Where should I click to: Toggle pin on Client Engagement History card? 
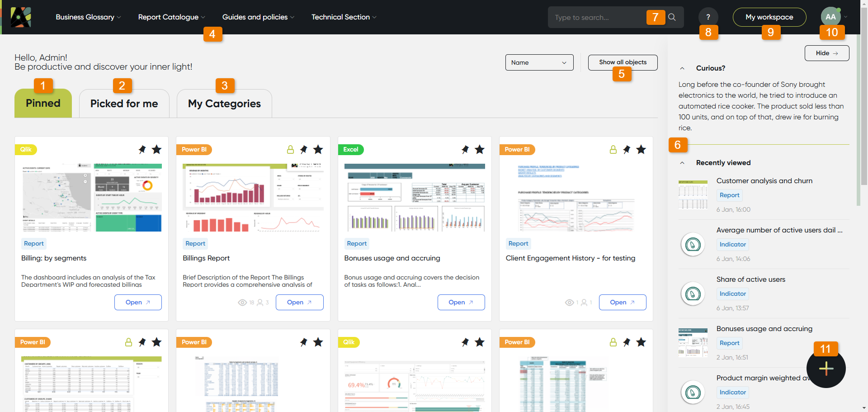click(x=627, y=150)
